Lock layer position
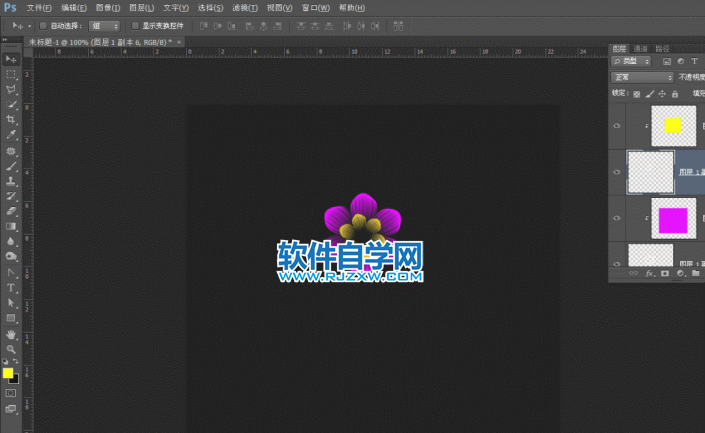The image size is (705, 433). 662,94
